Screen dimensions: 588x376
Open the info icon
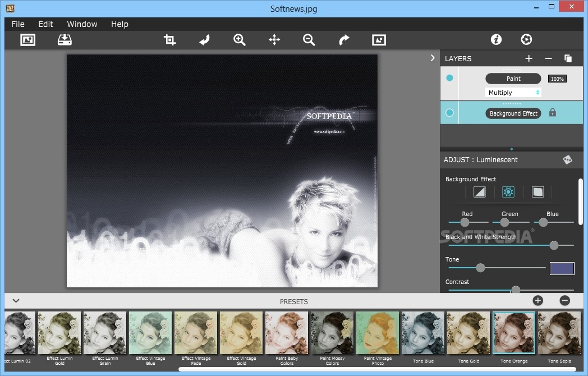(496, 39)
